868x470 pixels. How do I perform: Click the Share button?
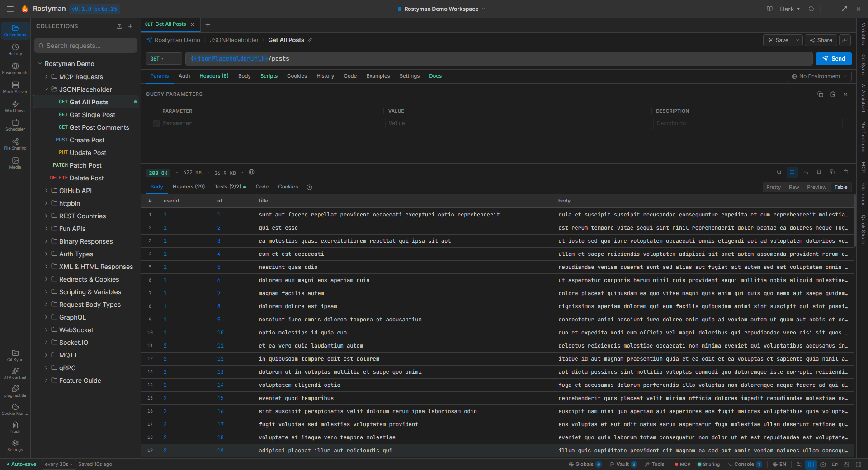pyautogui.click(x=821, y=40)
